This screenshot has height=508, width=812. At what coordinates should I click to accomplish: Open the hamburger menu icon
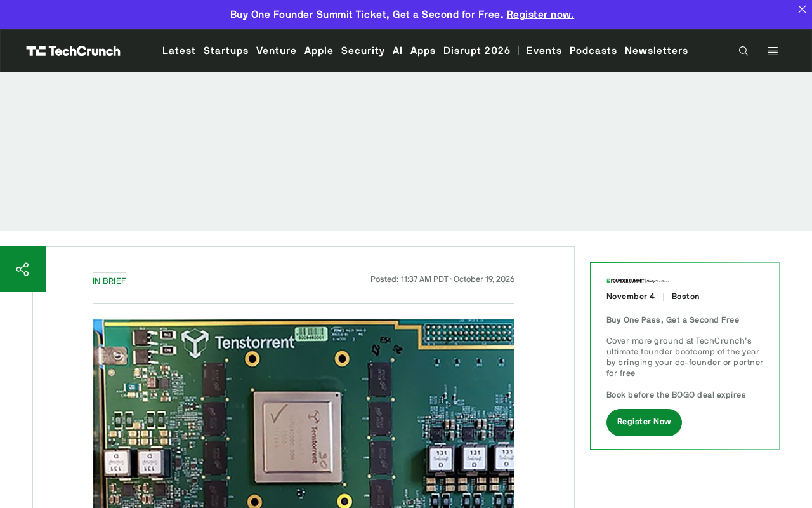click(x=773, y=51)
